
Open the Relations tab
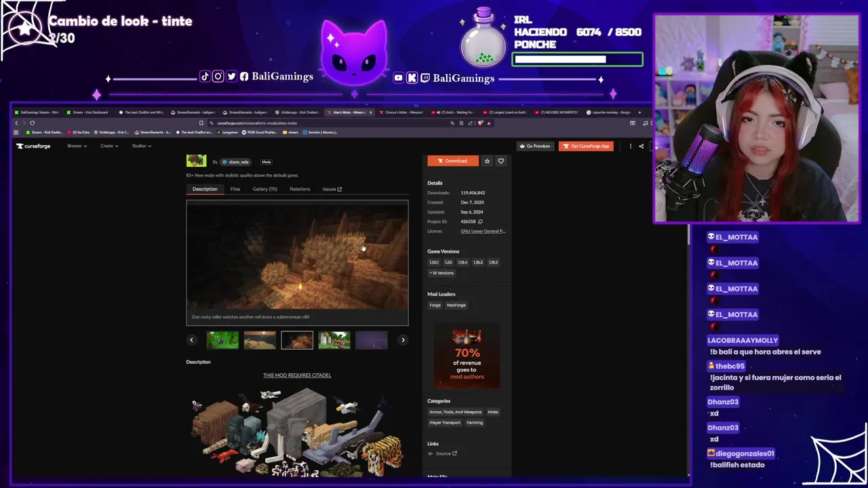pyautogui.click(x=300, y=189)
